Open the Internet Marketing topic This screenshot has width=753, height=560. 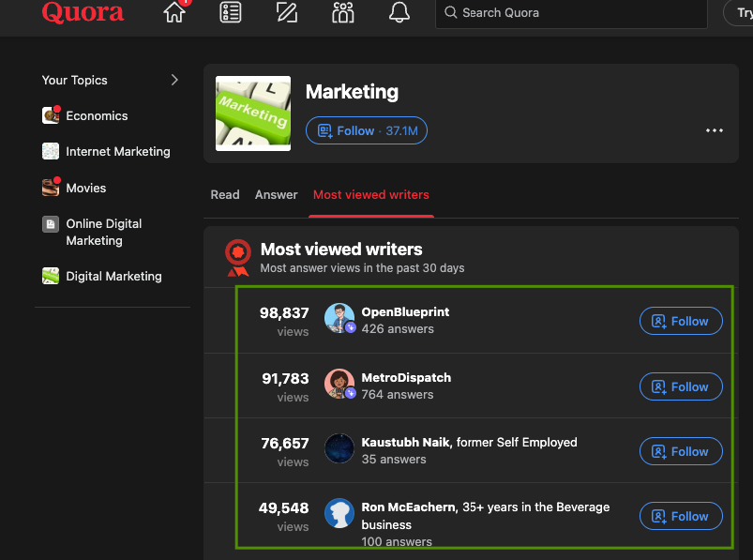[x=118, y=151]
